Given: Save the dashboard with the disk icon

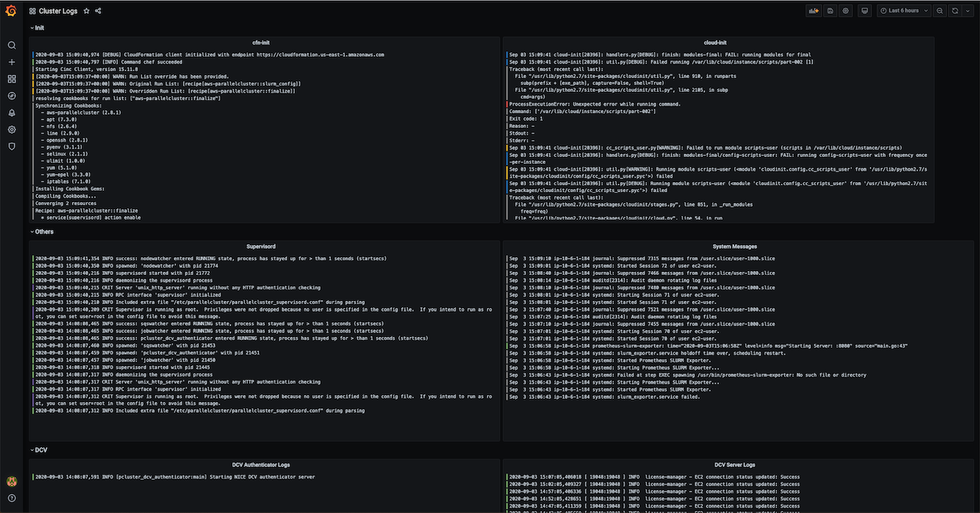Looking at the screenshot, I should (x=830, y=11).
